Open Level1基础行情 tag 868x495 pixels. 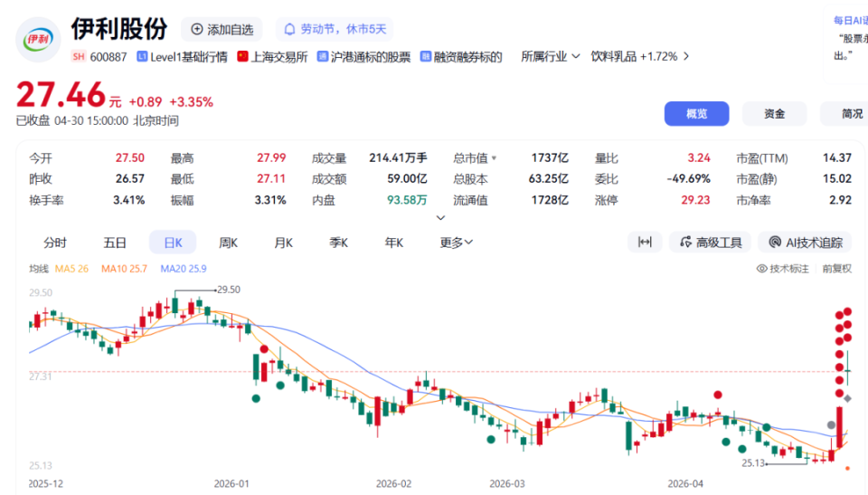(182, 56)
